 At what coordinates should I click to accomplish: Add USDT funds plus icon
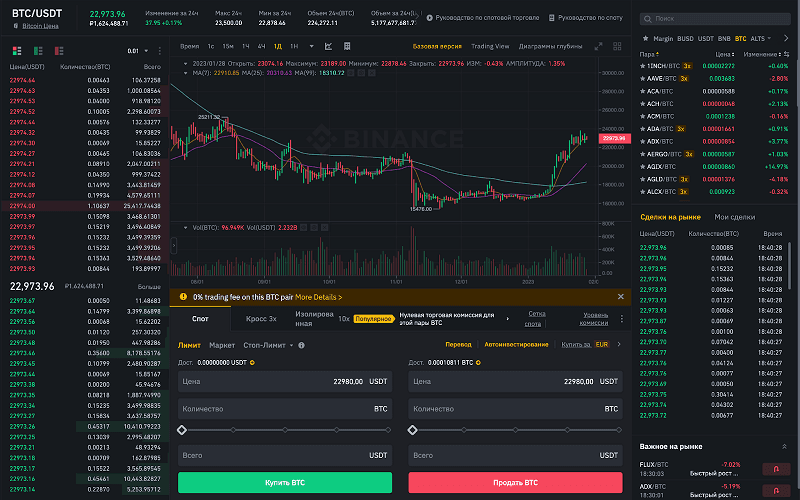(252, 363)
